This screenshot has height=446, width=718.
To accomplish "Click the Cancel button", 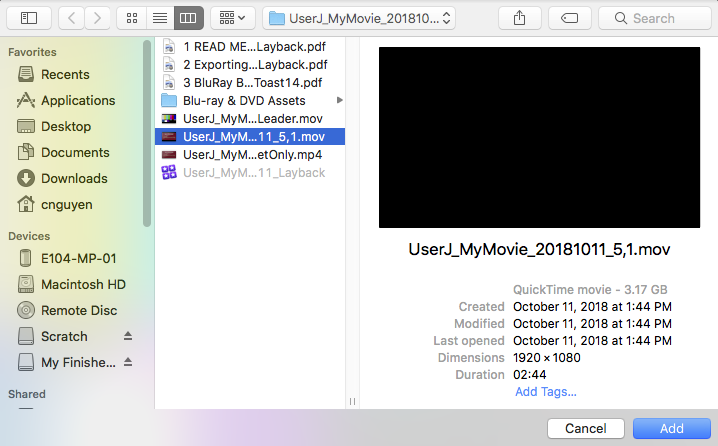I will pos(586,429).
